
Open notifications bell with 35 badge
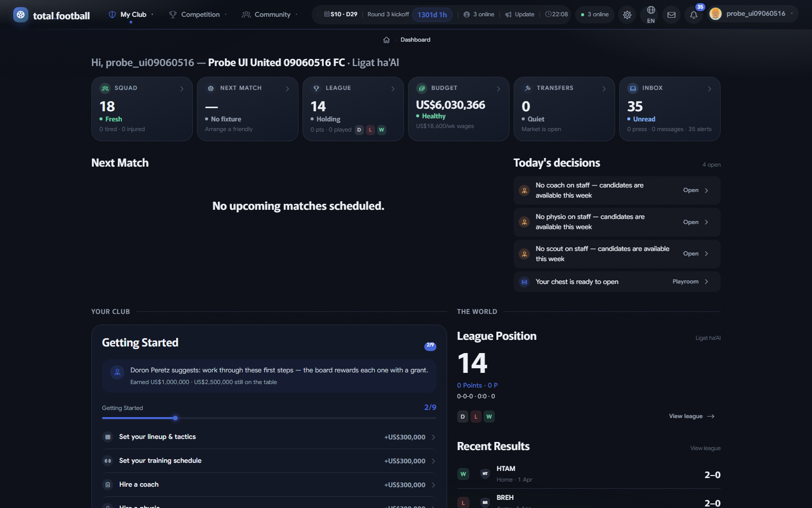coord(694,15)
